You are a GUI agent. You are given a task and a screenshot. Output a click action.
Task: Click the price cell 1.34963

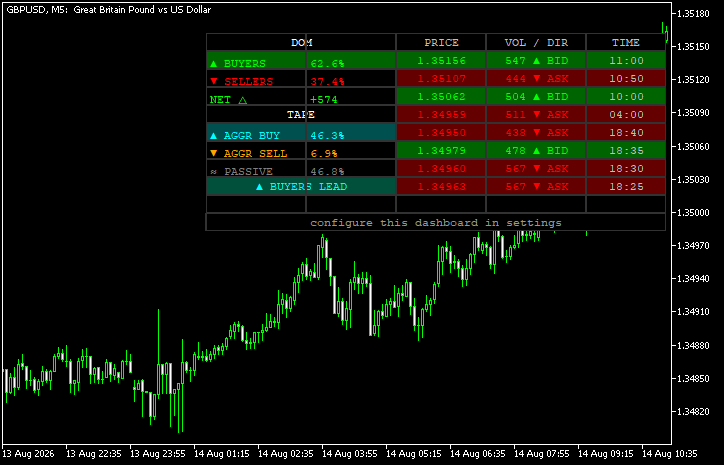(441, 187)
